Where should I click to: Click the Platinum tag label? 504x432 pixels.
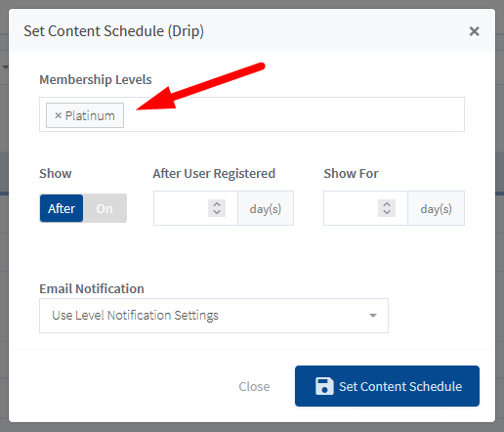90,115
